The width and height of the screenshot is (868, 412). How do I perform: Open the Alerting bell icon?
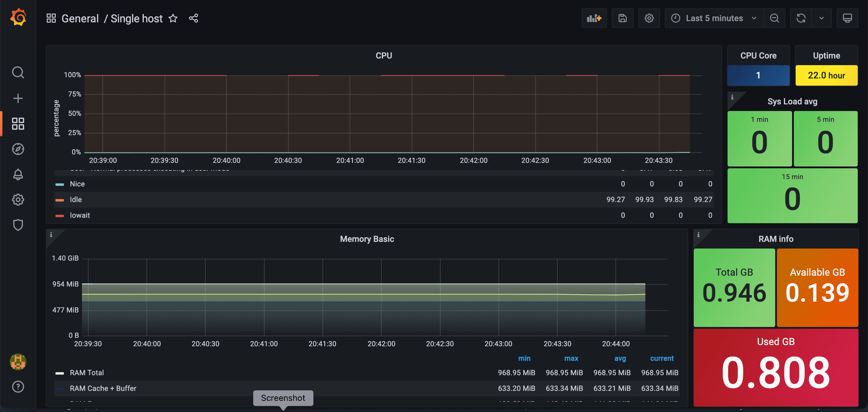click(18, 174)
